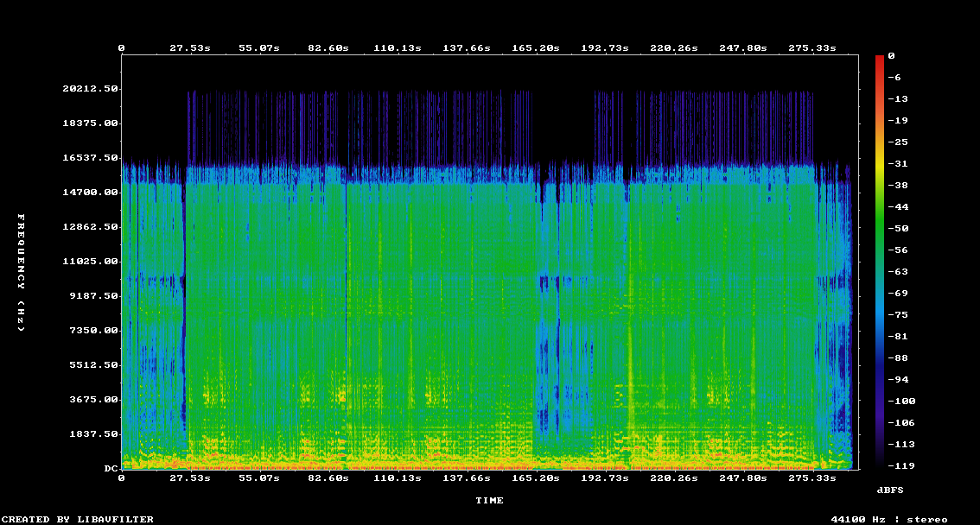980x525 pixels.
Task: Click the red top of the color scale bar
Action: tap(880, 59)
